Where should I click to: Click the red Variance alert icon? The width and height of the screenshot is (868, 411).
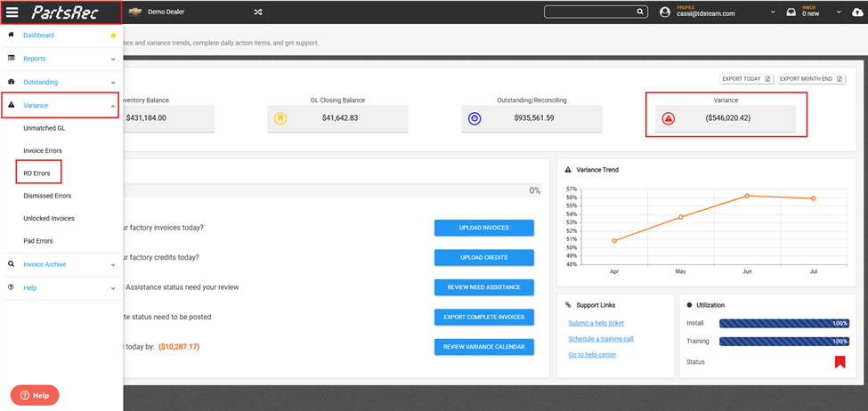pyautogui.click(x=669, y=117)
